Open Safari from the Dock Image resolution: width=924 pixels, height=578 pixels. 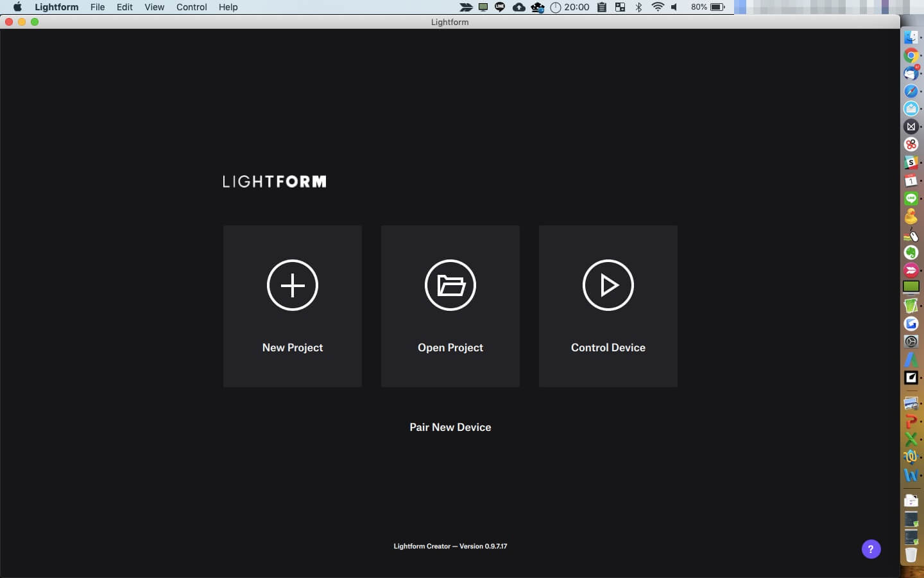tap(911, 91)
